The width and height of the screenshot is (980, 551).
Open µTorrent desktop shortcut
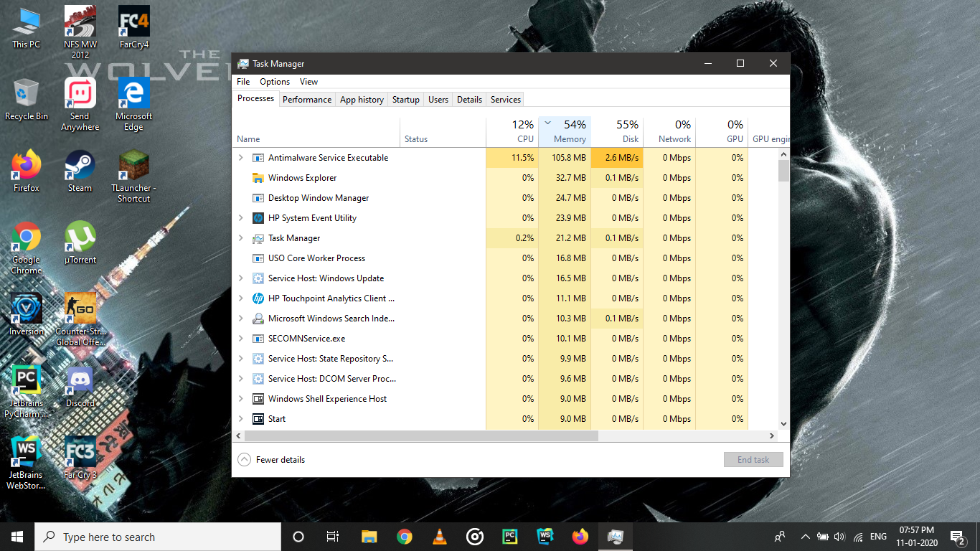point(80,243)
